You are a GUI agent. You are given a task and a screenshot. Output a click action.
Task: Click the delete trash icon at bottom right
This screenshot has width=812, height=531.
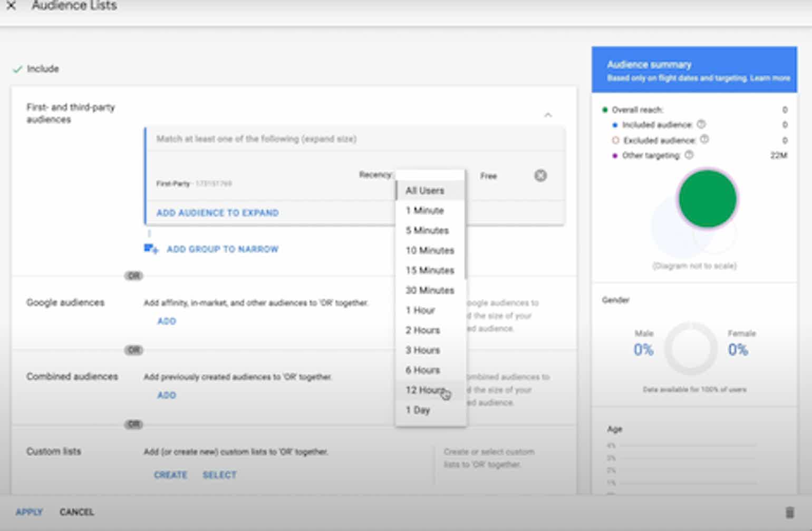[x=790, y=512]
